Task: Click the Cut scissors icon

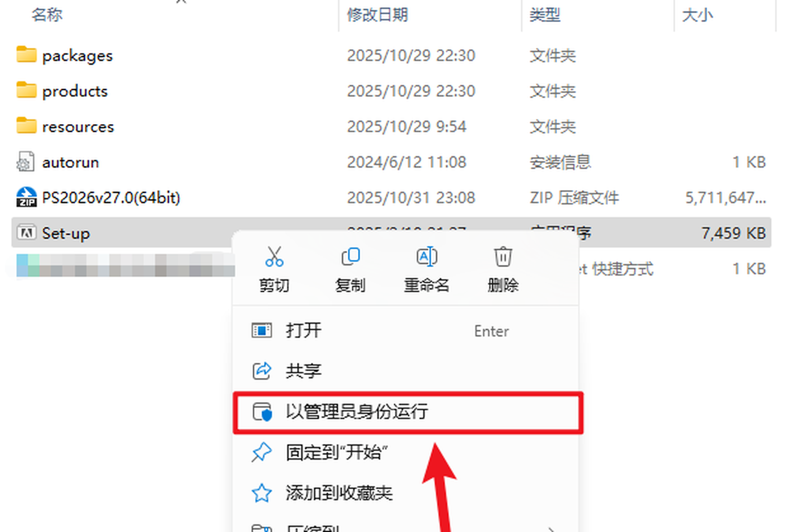Action: 274,256
